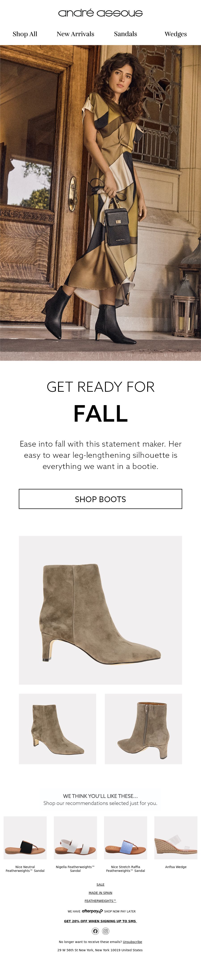
Task: View the large suede bootie image
Action: 100,610
